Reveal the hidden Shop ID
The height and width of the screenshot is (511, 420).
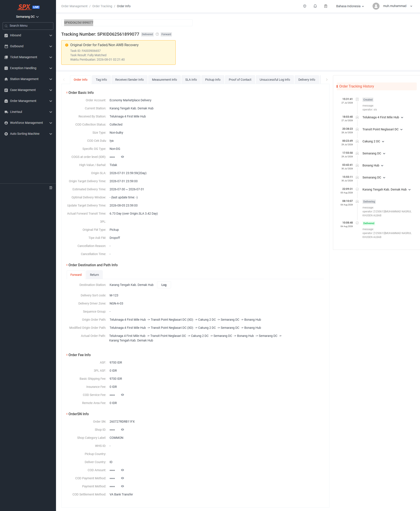coord(122,429)
